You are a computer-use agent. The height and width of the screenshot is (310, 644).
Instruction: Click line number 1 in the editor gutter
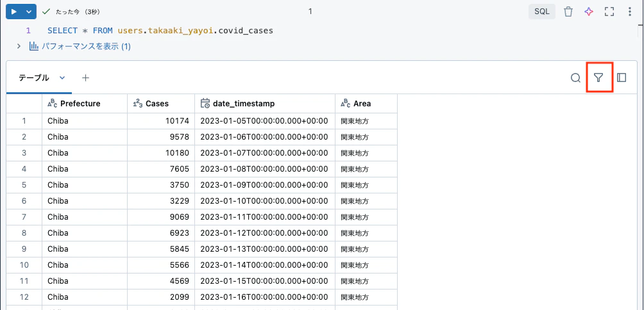[x=28, y=30]
